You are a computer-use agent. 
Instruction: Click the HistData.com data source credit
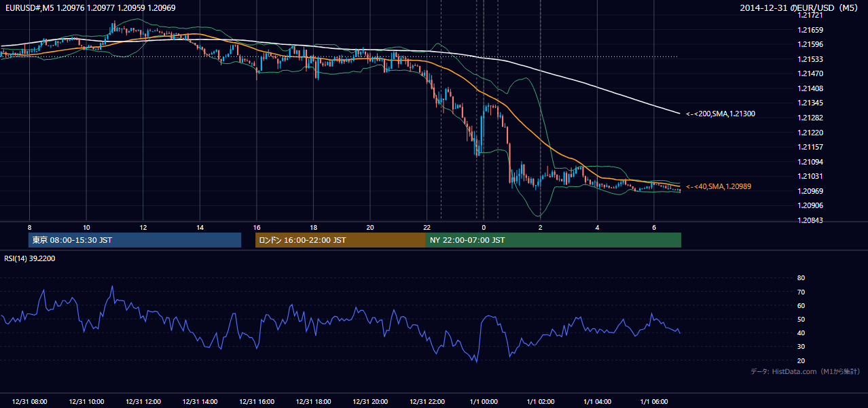point(806,371)
